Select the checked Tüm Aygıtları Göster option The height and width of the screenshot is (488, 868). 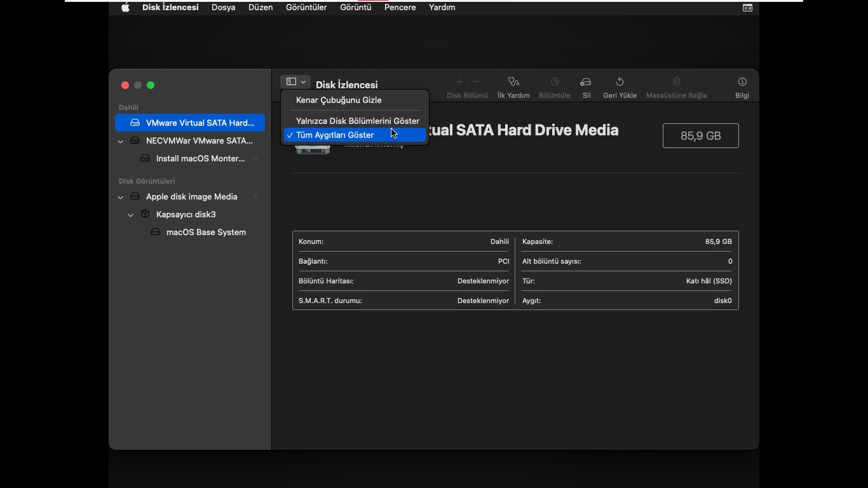(355, 135)
